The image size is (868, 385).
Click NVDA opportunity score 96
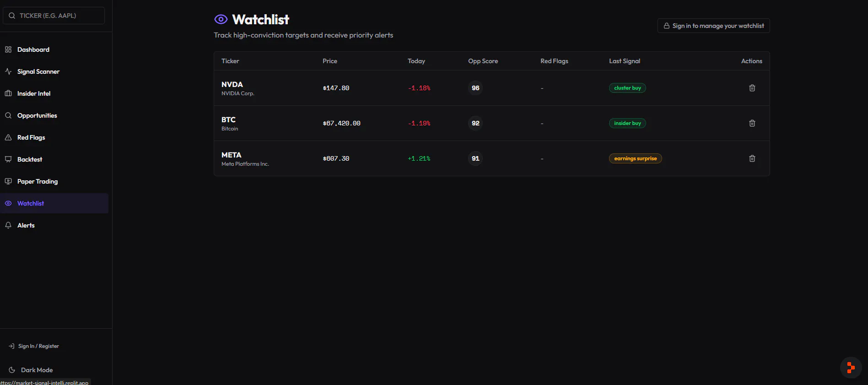pos(475,88)
